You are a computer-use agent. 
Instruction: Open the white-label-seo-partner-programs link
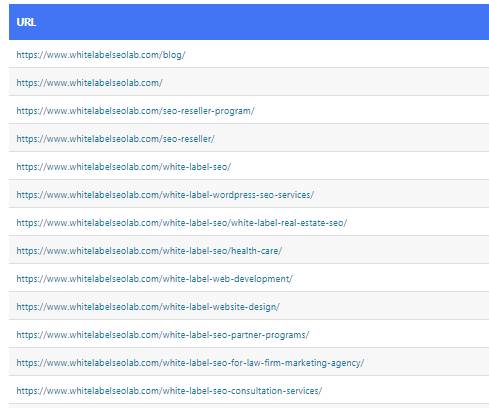tap(163, 335)
